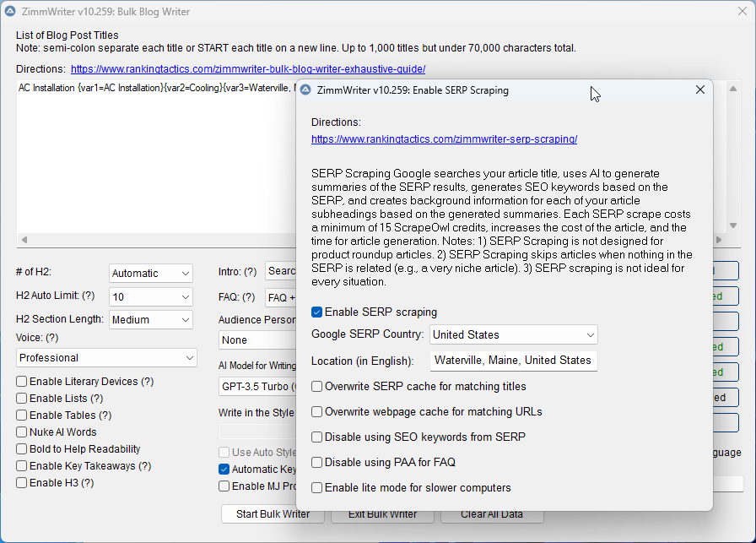Screen dimensions: 756x543
Task: Click Start Bulk Writer button
Action: (x=273, y=514)
